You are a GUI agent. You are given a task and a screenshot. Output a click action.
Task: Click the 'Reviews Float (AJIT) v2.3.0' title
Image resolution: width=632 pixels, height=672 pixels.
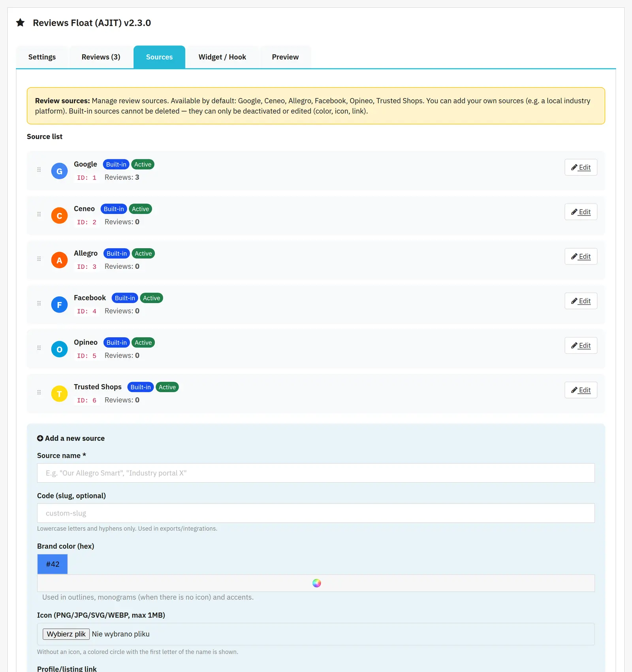coord(92,23)
